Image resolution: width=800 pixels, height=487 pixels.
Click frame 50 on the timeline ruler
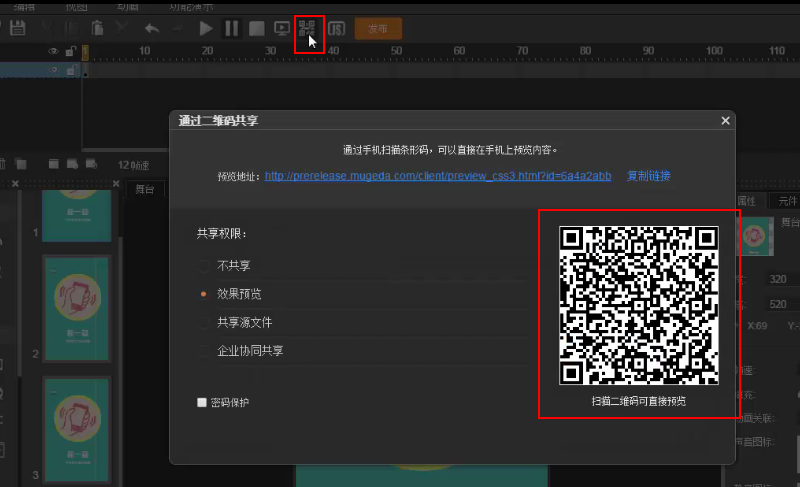point(396,51)
